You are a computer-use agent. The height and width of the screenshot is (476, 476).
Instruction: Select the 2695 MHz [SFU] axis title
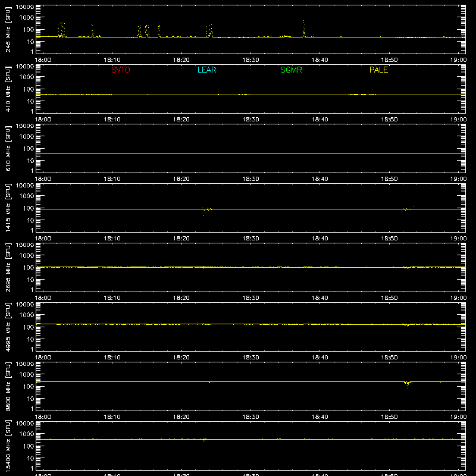(8, 268)
